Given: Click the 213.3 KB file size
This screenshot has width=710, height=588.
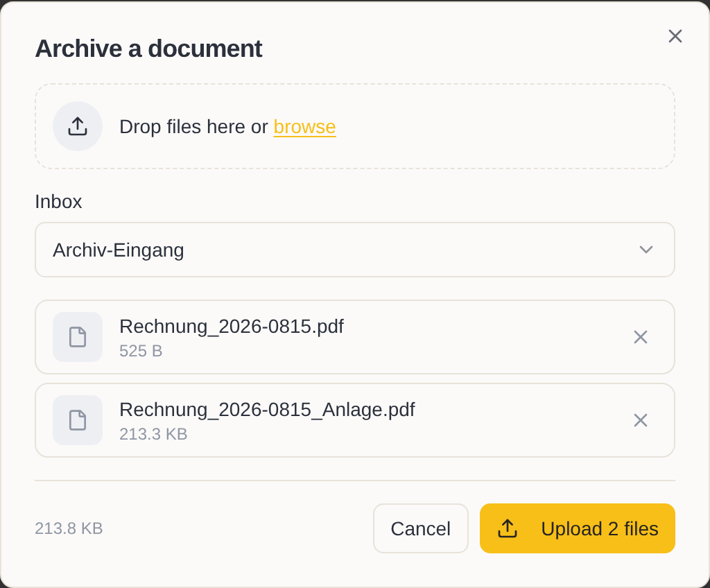Looking at the screenshot, I should coord(153,435).
